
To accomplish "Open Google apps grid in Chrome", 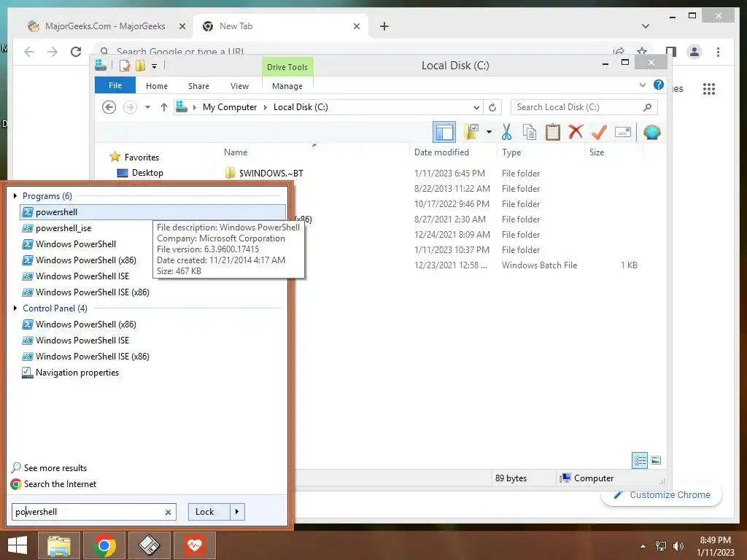I will 709,88.
